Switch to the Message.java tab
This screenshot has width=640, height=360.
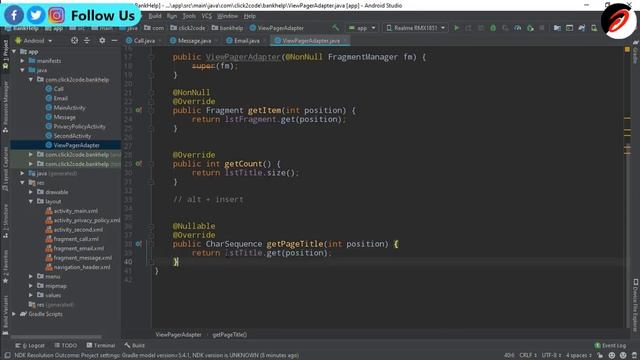194,41
